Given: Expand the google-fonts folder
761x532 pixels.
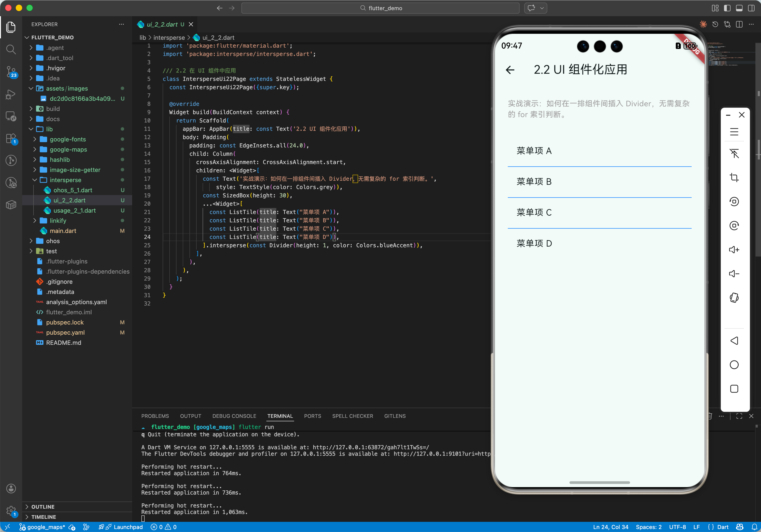Looking at the screenshot, I should pyautogui.click(x=68, y=139).
